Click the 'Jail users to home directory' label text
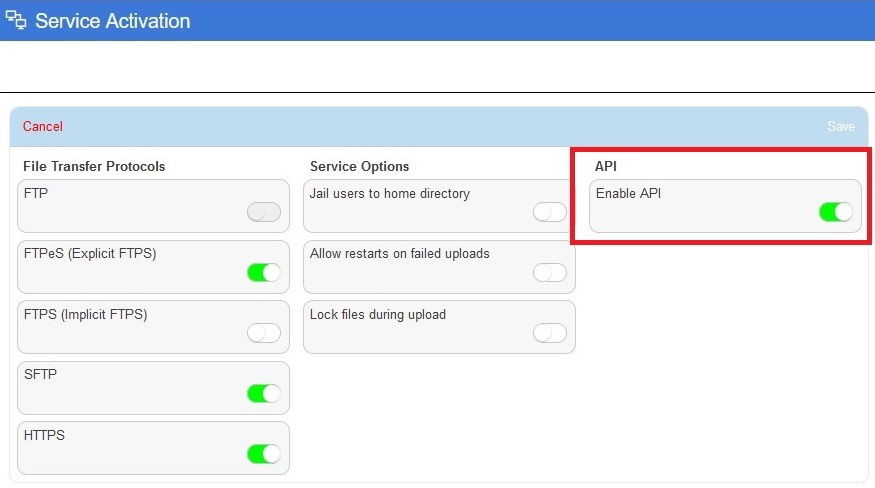 389,193
